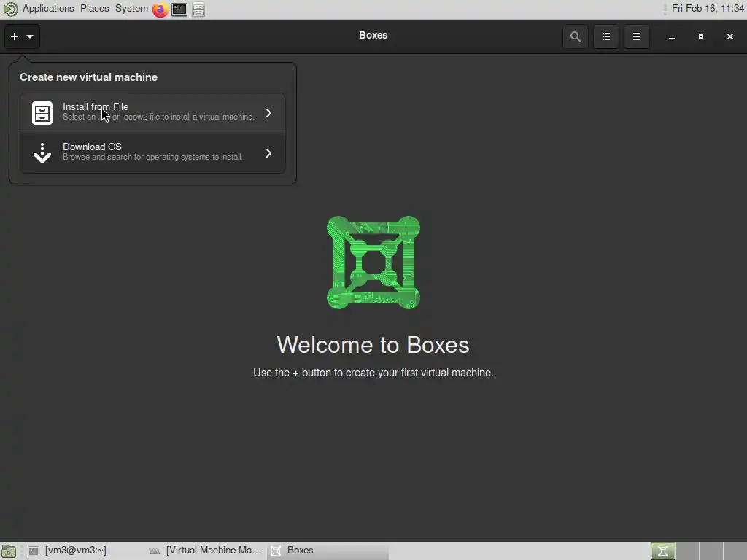Open the Places menu
Viewport: 747px width, 560px height.
(x=94, y=9)
